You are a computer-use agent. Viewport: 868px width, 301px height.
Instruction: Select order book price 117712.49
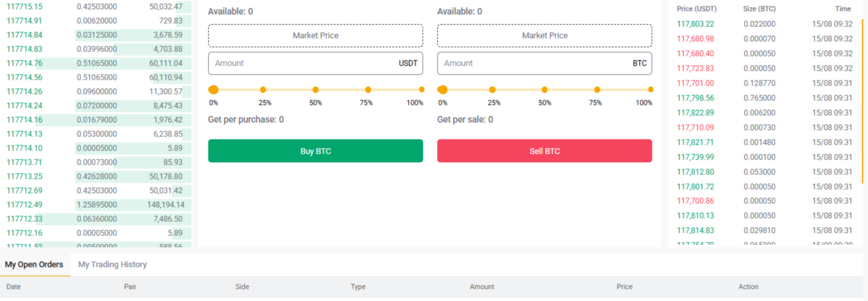(x=24, y=205)
